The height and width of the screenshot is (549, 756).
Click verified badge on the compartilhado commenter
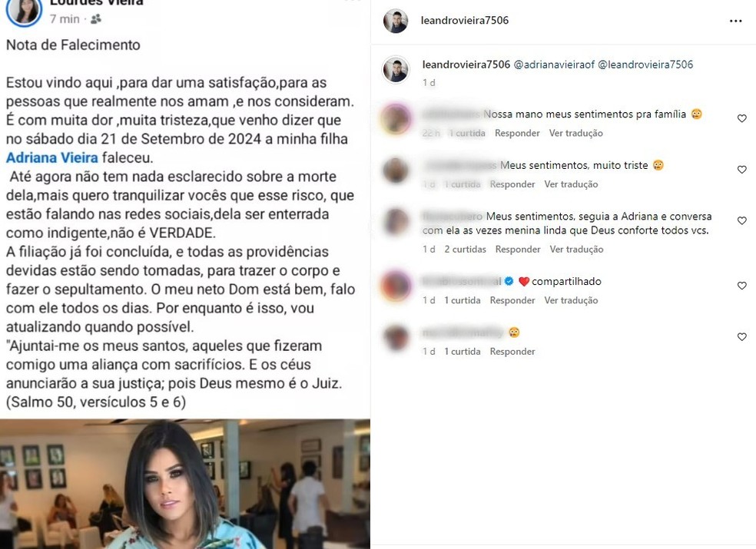click(x=509, y=281)
